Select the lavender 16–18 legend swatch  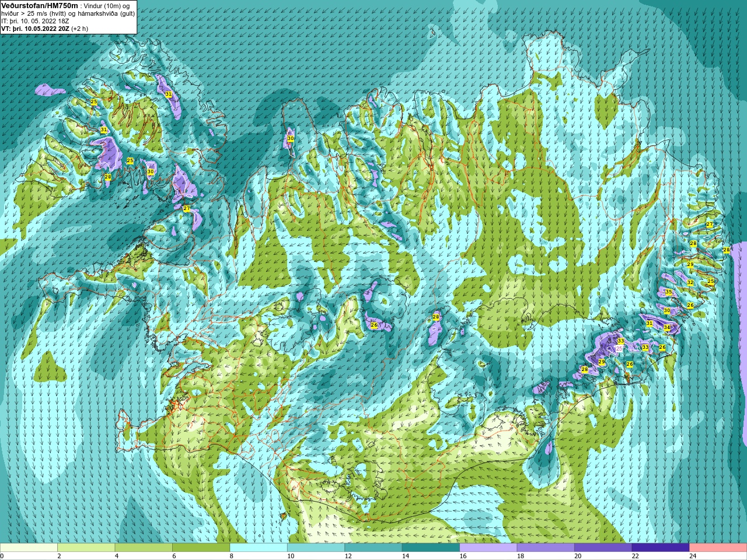pos(488,548)
